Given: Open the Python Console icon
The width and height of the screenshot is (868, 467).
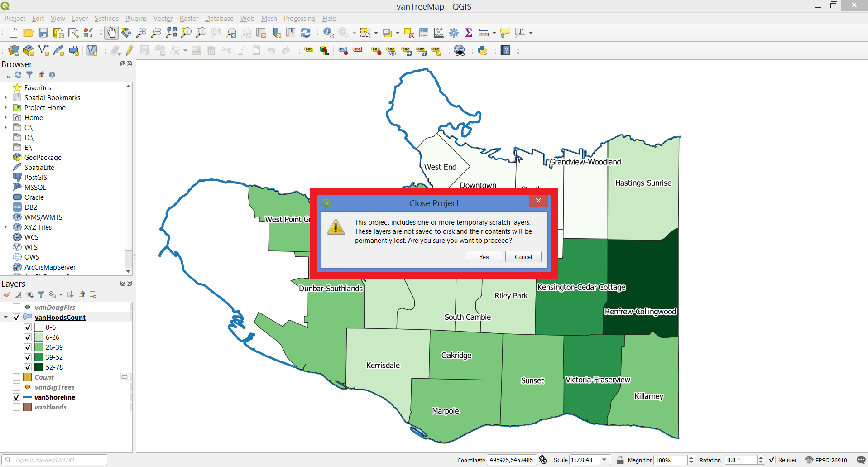Looking at the screenshot, I should pyautogui.click(x=482, y=50).
